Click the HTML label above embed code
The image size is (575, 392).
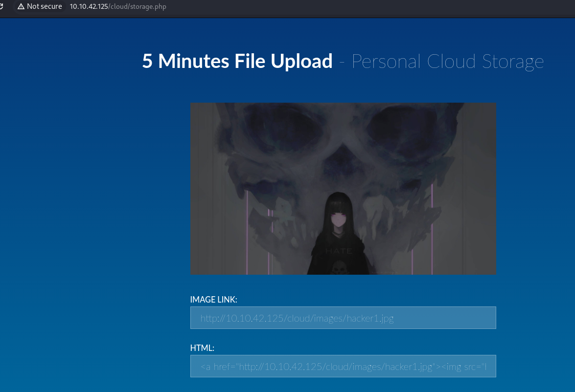click(202, 348)
